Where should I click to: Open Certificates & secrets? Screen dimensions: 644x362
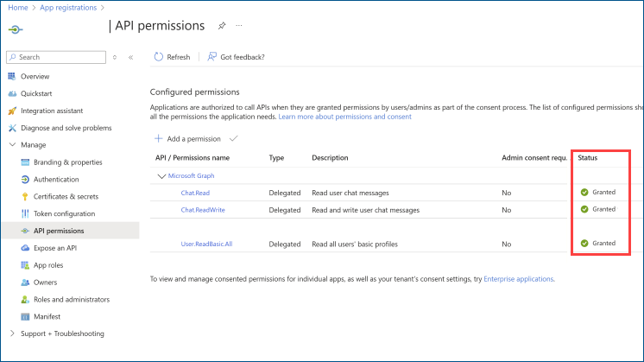click(66, 197)
